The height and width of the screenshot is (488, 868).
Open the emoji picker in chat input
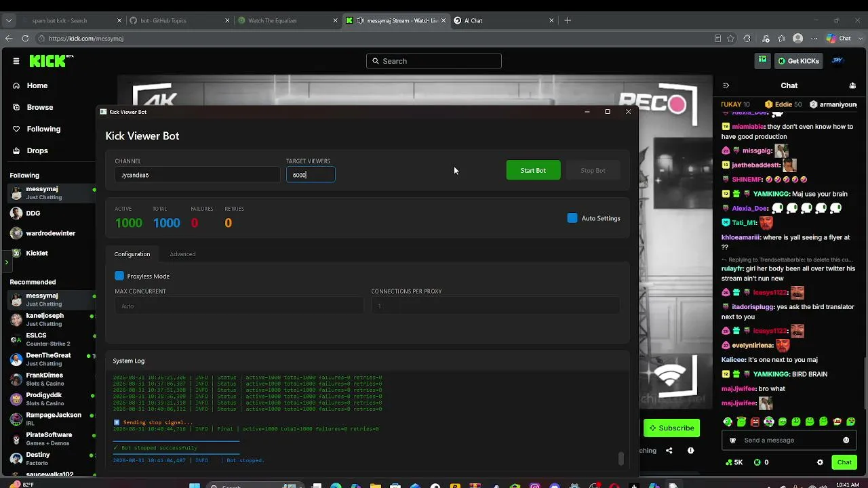(x=846, y=440)
